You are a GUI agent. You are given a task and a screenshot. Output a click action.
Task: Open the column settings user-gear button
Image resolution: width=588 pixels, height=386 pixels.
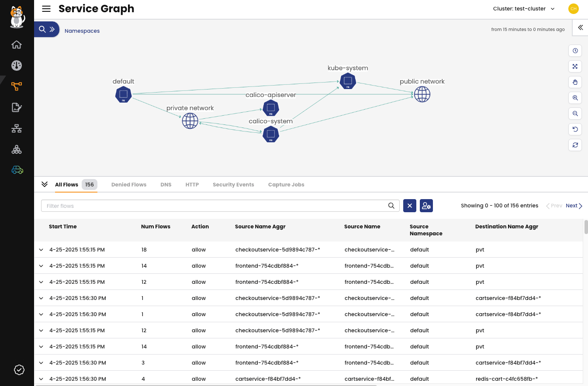tap(426, 205)
